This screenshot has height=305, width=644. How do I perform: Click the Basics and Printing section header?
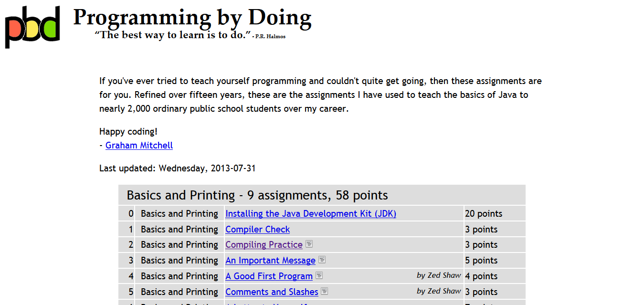tap(257, 195)
